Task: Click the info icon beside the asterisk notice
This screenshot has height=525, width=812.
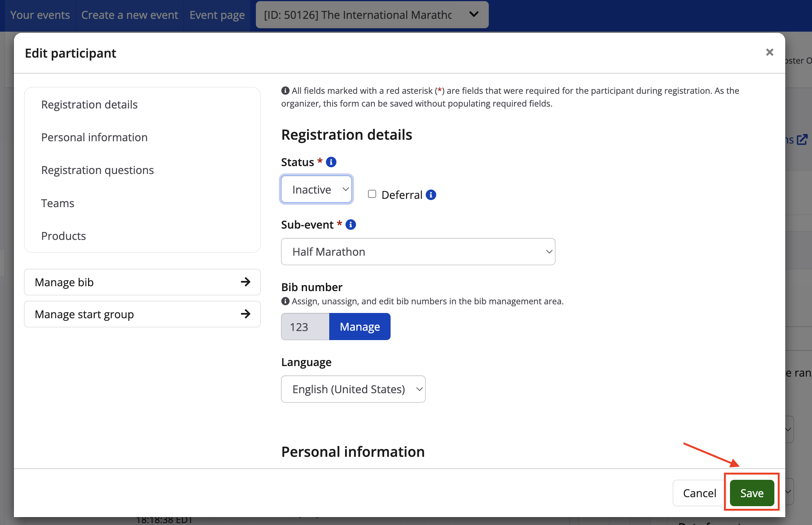Action: point(285,91)
